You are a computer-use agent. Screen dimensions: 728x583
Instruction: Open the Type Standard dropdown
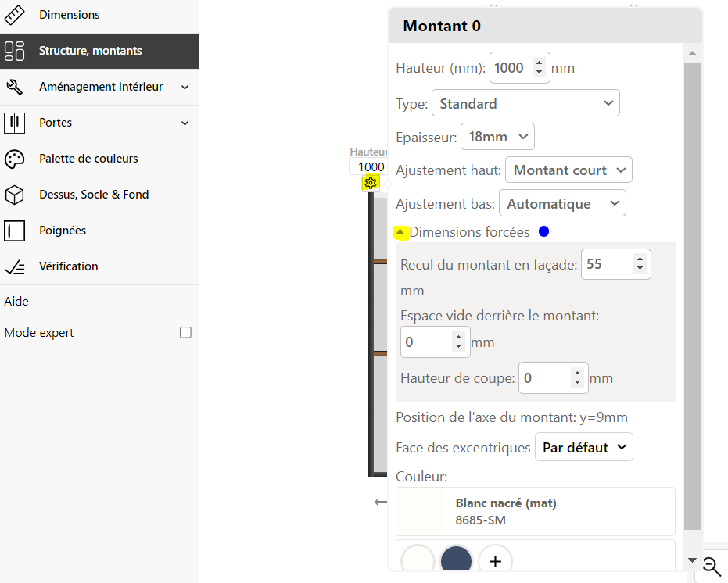coord(525,103)
